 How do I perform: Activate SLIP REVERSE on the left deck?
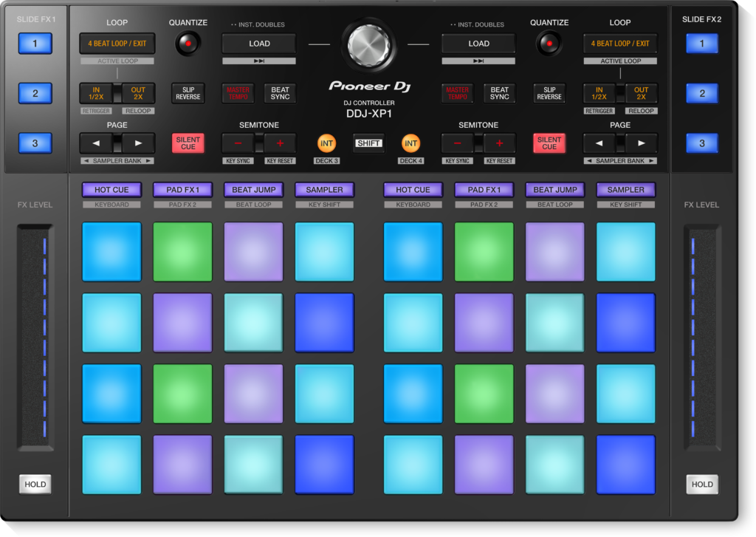click(x=188, y=93)
